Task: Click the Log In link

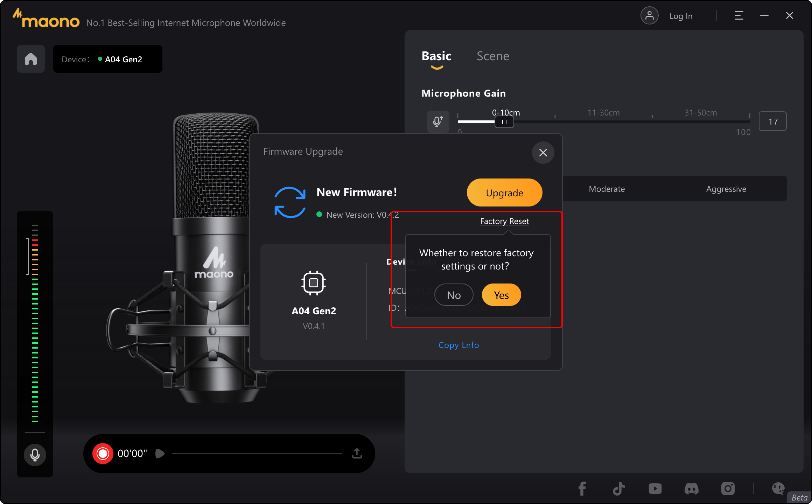Action: [681, 16]
